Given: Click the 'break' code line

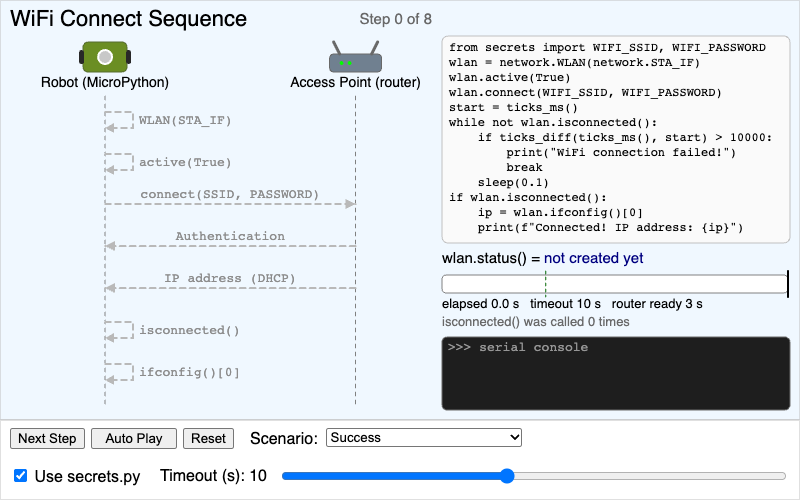Looking at the screenshot, I should pyautogui.click(x=524, y=167).
